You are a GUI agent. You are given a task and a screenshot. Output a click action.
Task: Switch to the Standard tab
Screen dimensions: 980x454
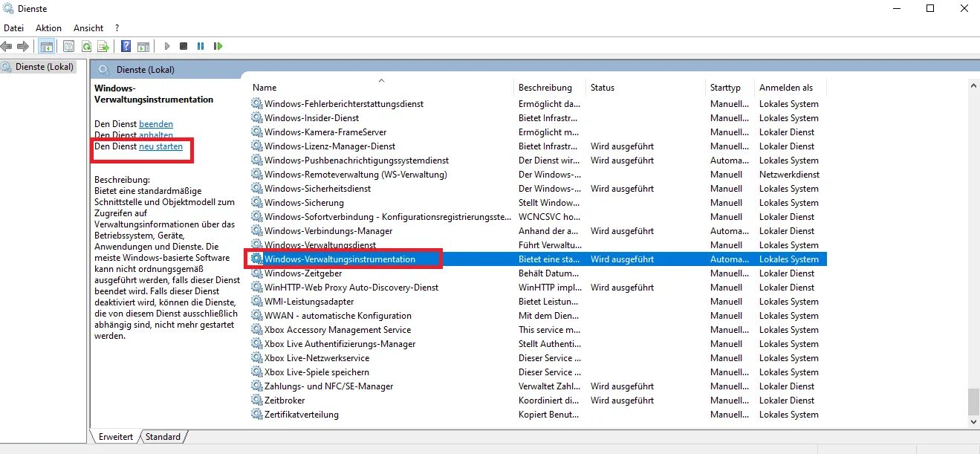(163, 437)
